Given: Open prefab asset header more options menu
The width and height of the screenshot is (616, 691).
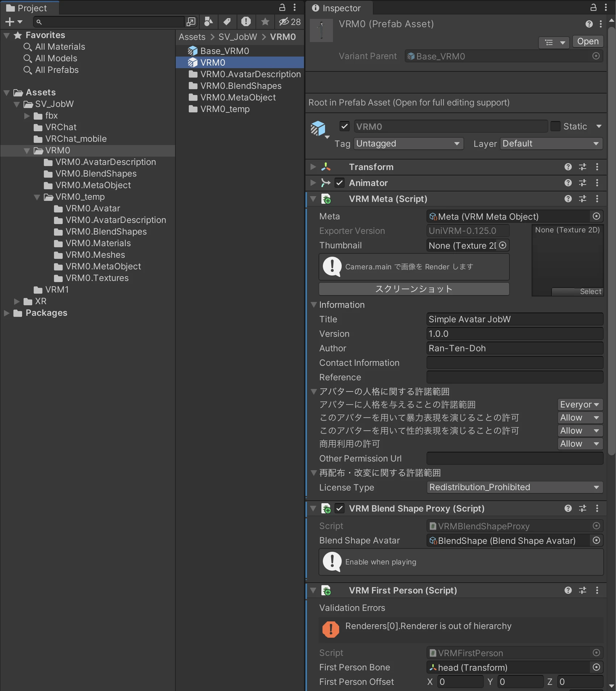Looking at the screenshot, I should 601,24.
